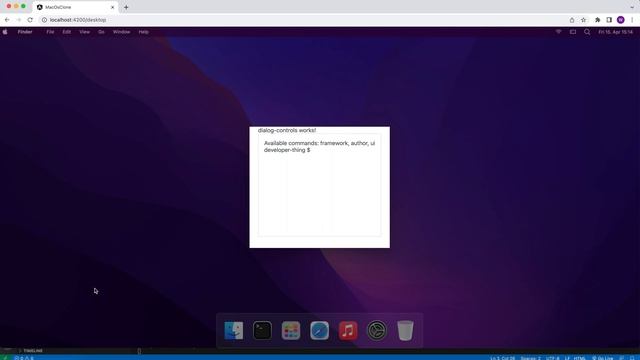Open Finder from the dock
Screen dimensions: 640x360
tap(233, 330)
